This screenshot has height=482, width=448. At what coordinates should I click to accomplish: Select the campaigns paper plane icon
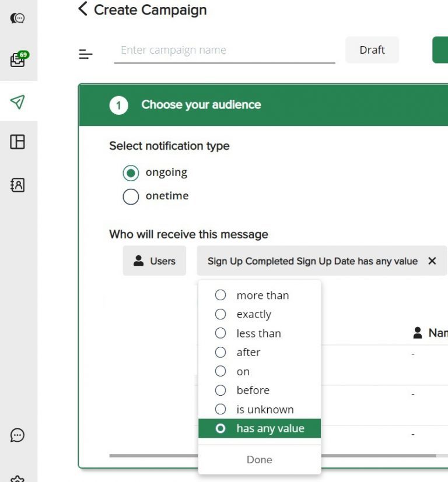pos(18,102)
